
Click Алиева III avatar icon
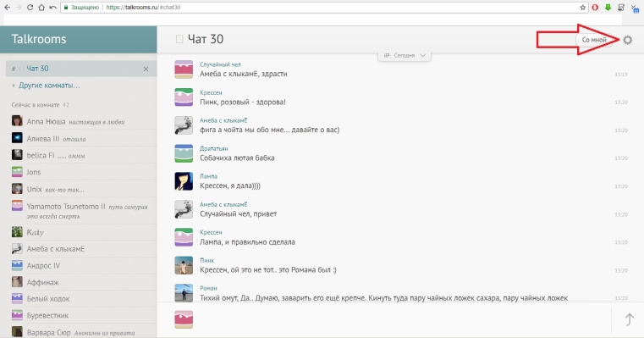(x=17, y=138)
